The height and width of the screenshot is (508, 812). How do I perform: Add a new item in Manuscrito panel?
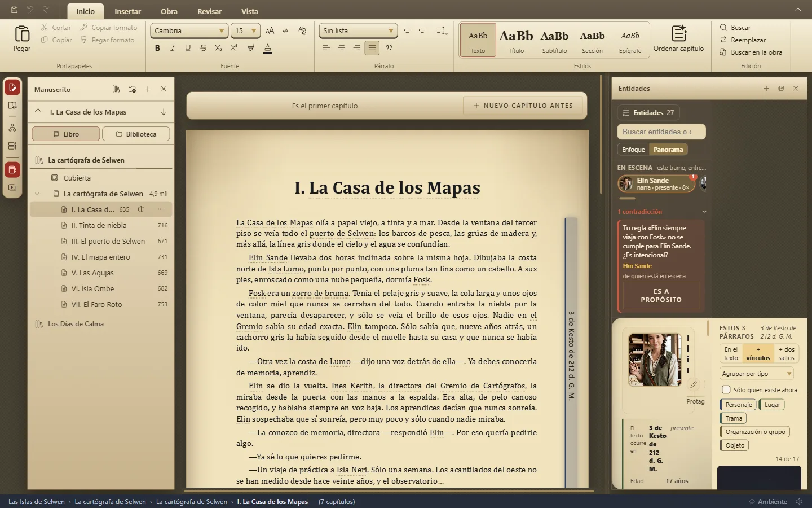point(148,89)
